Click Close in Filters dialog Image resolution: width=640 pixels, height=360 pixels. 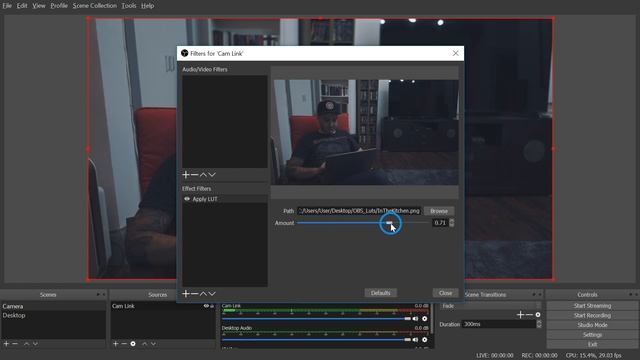click(x=445, y=293)
